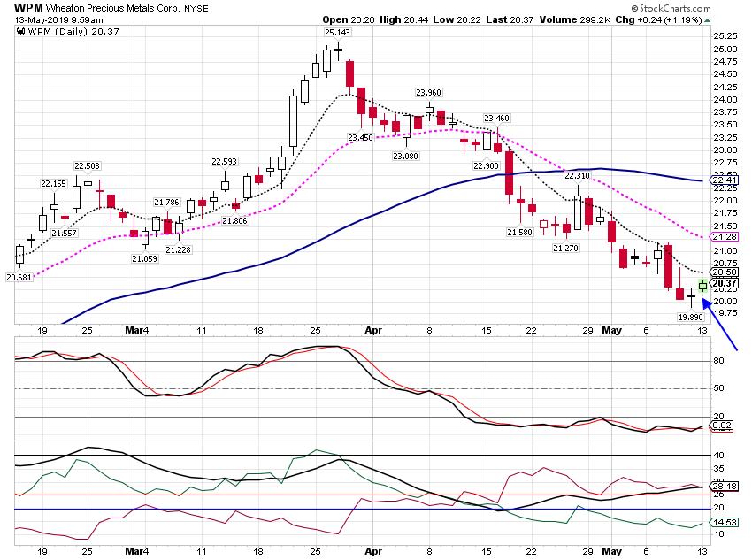Click the green up triangle after Chg
This screenshot has width=752, height=560.
pyautogui.click(x=708, y=20)
